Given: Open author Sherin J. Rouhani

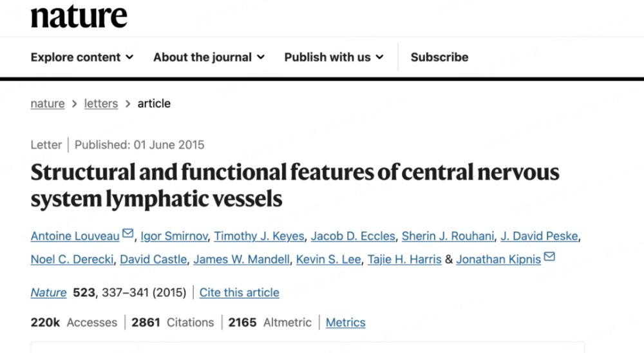Looking at the screenshot, I should click(x=448, y=236).
